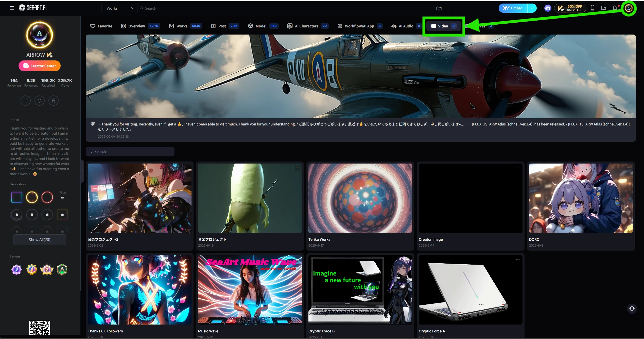Select the purple square frame decoration
Screen dimensions: 644x339
[17, 197]
